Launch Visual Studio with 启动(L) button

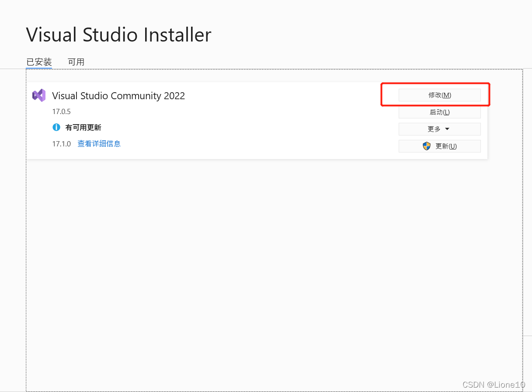[x=439, y=112]
